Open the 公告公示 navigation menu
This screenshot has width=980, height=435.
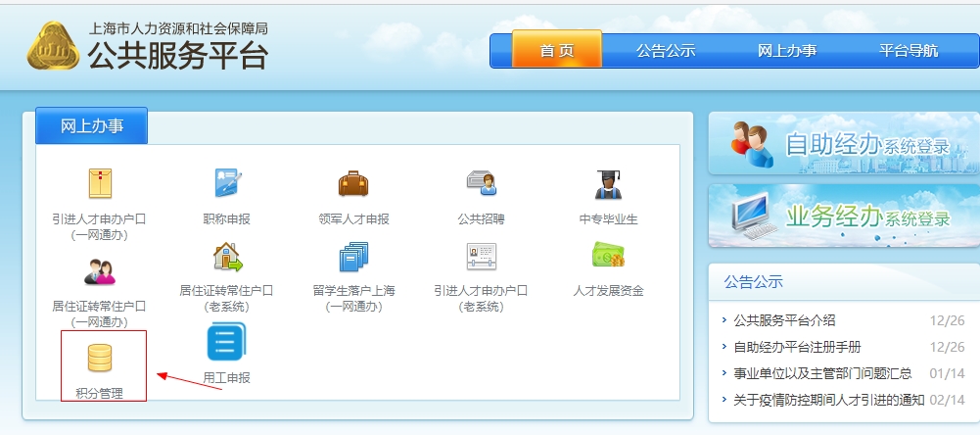(666, 51)
